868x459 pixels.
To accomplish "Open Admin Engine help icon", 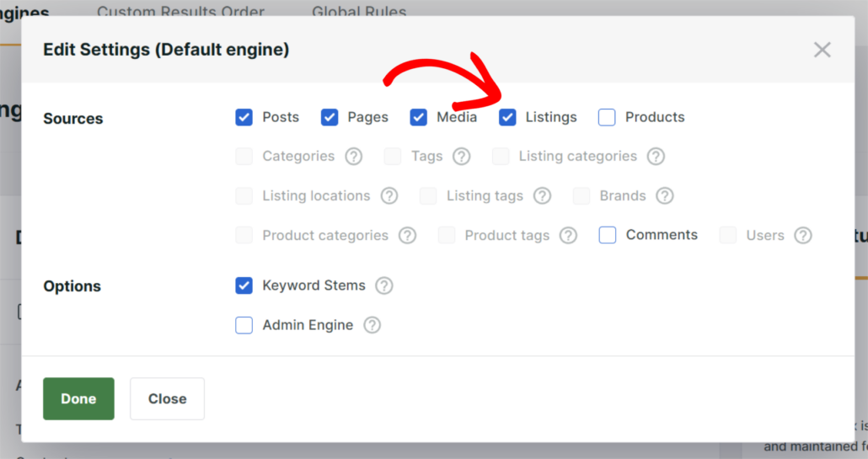I will (372, 325).
